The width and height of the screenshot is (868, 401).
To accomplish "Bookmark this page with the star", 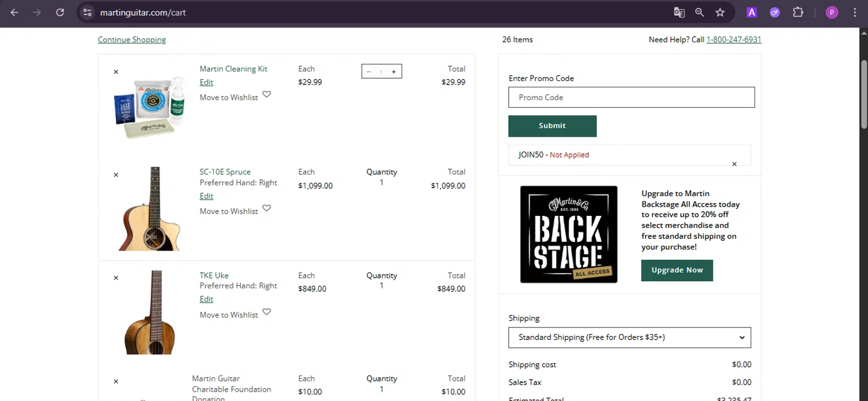I will [720, 12].
